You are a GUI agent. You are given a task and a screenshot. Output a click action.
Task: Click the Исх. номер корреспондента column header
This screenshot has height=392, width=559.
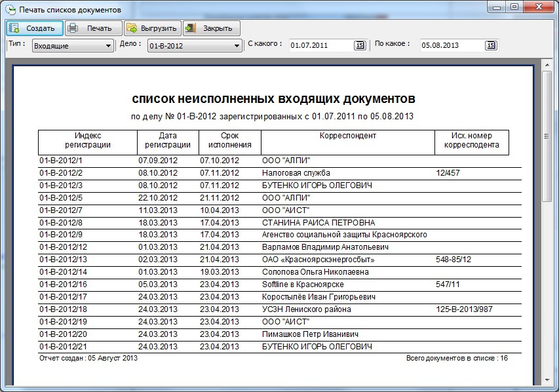point(472,142)
